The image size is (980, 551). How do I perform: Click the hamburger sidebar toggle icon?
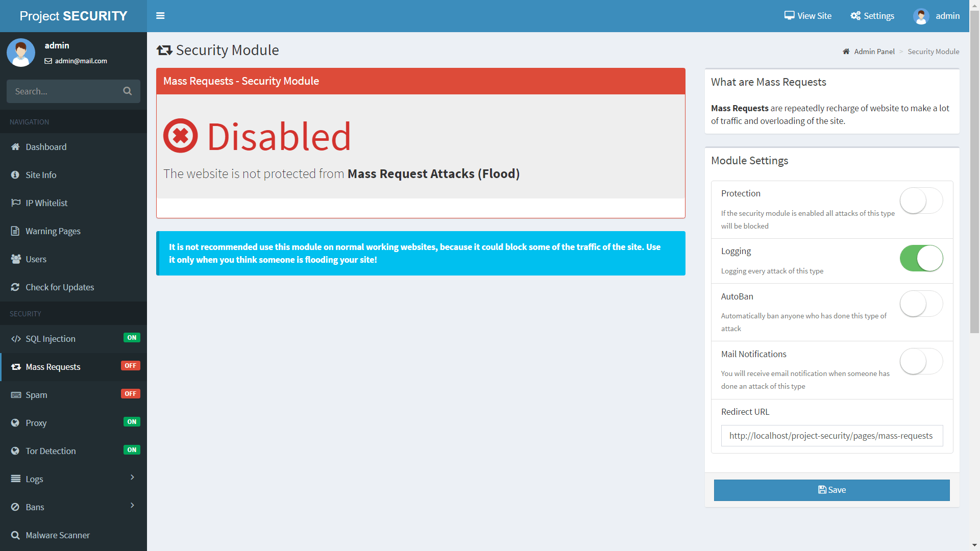pyautogui.click(x=160, y=16)
